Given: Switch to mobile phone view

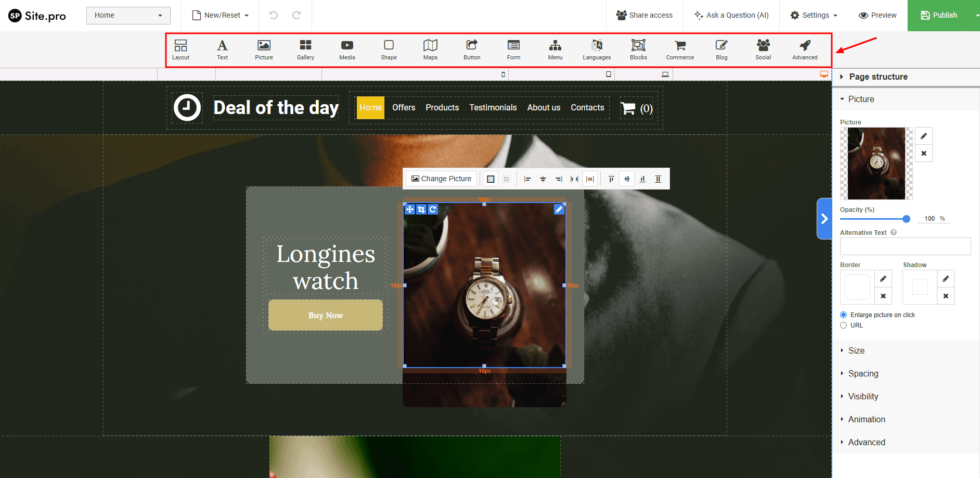Looking at the screenshot, I should 503,74.
